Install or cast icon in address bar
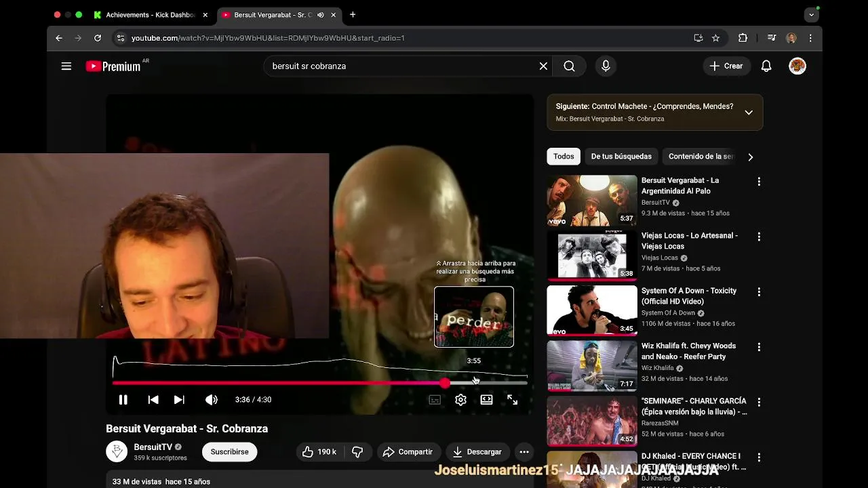Viewport: 868px width, 488px height. [698, 38]
